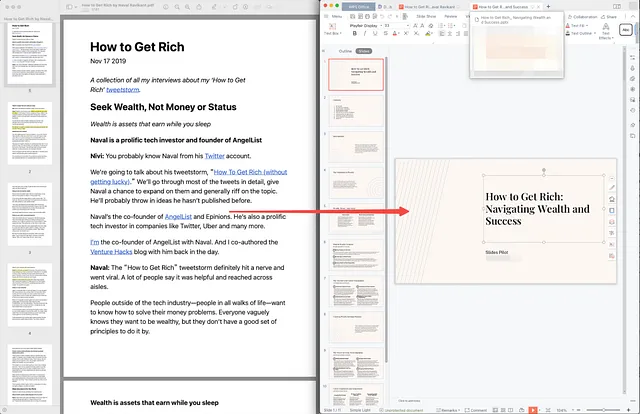Click the Clear formatting eraser icon
This screenshot has height=414, width=640.
click(x=431, y=26)
